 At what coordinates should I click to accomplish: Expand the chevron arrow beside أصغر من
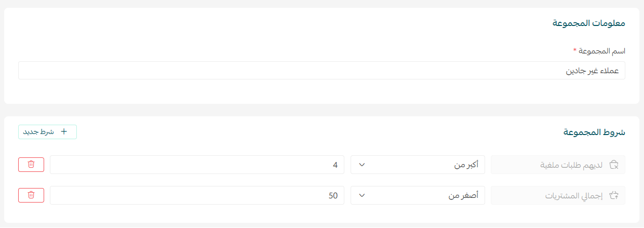[x=363, y=196]
